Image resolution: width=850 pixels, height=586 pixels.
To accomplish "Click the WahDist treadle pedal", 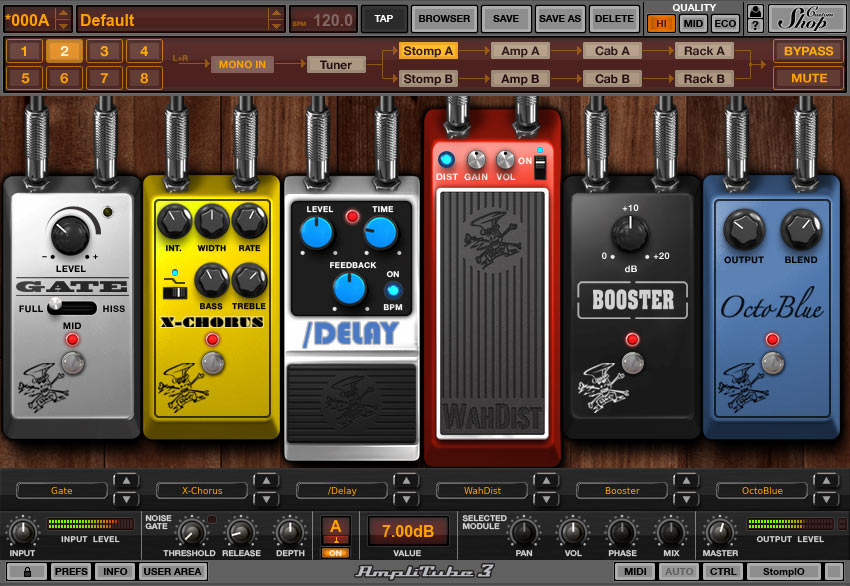I will click(x=492, y=313).
